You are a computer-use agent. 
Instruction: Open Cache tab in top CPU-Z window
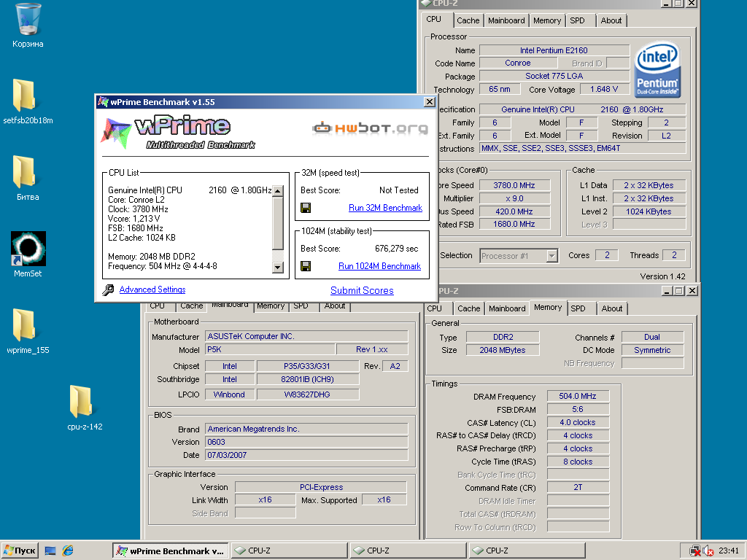tap(468, 20)
